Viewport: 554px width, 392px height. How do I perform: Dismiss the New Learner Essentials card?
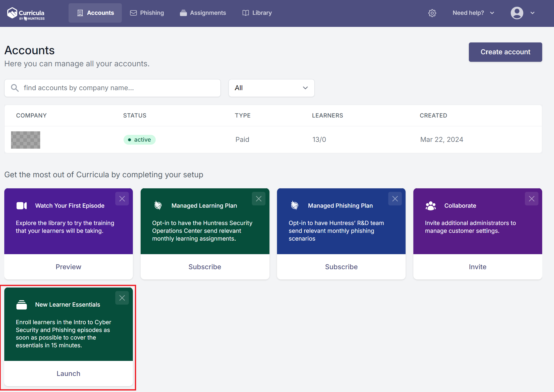click(x=122, y=298)
